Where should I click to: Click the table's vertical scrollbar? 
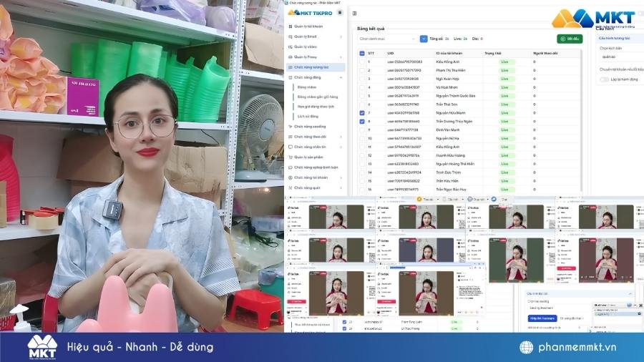[x=580, y=122]
